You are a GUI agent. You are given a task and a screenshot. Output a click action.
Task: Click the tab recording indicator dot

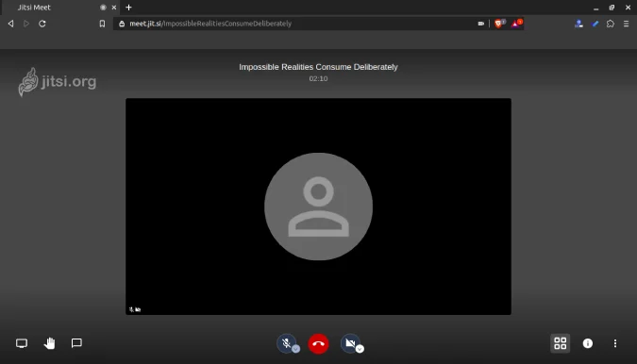coord(103,8)
